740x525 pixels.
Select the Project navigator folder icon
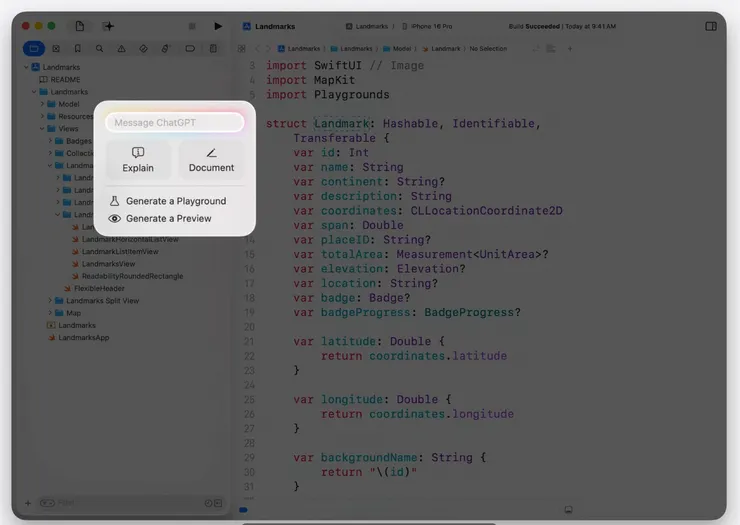33,48
